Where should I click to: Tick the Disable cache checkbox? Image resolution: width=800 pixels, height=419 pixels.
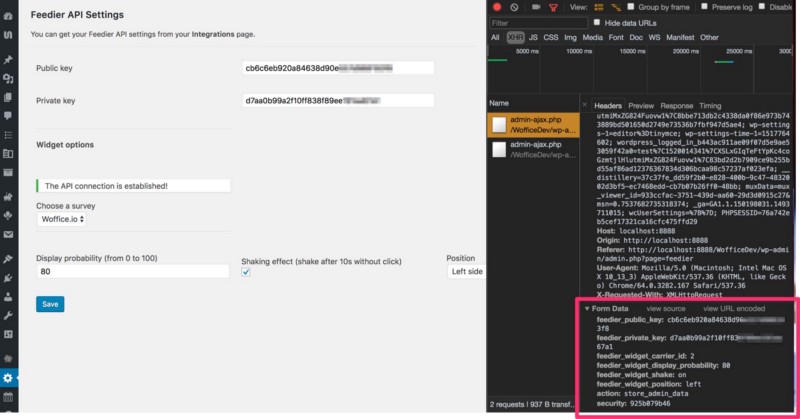point(762,7)
